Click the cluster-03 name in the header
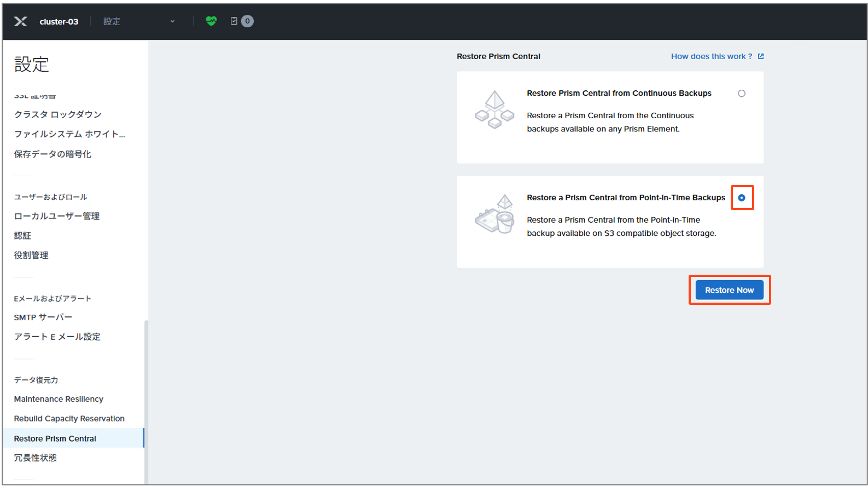 point(59,21)
